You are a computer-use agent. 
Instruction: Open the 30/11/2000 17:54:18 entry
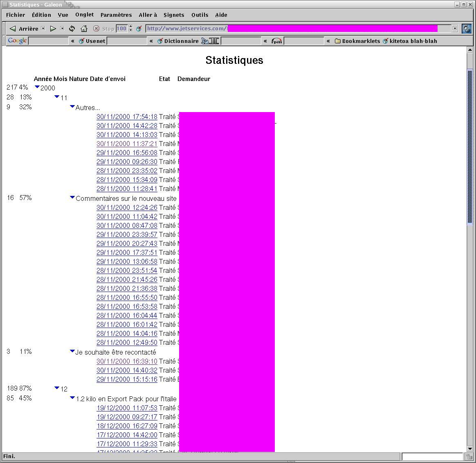tap(127, 117)
